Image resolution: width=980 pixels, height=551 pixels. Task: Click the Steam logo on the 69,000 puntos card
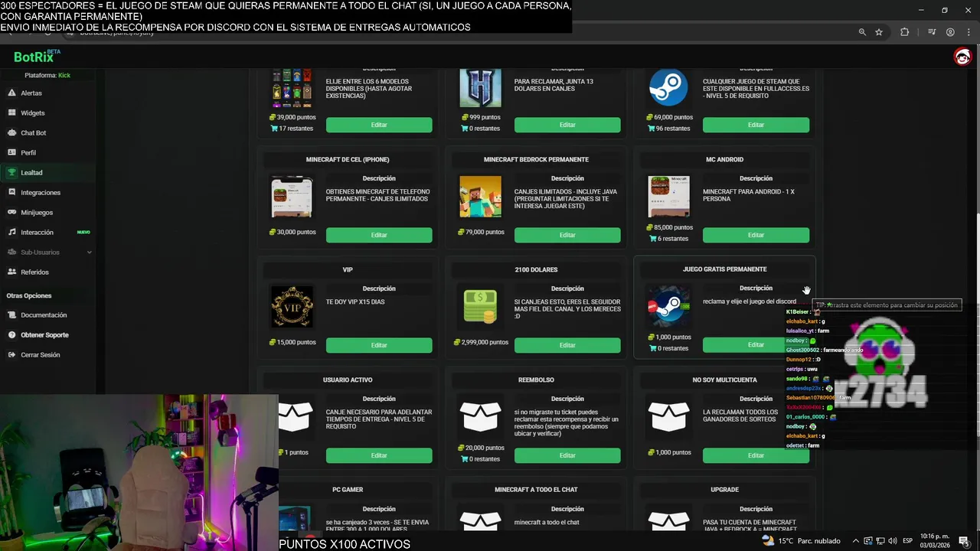(x=668, y=87)
